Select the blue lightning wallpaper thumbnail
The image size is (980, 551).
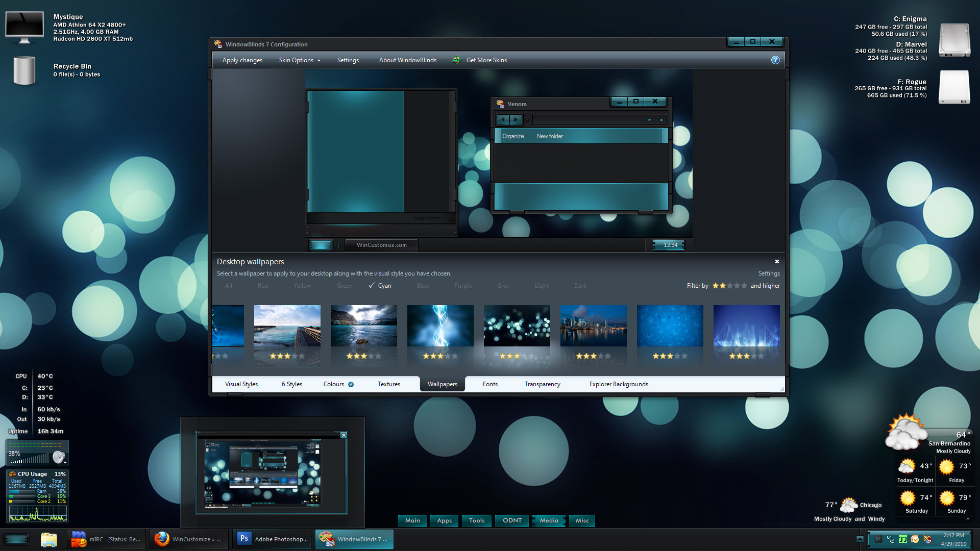[440, 325]
